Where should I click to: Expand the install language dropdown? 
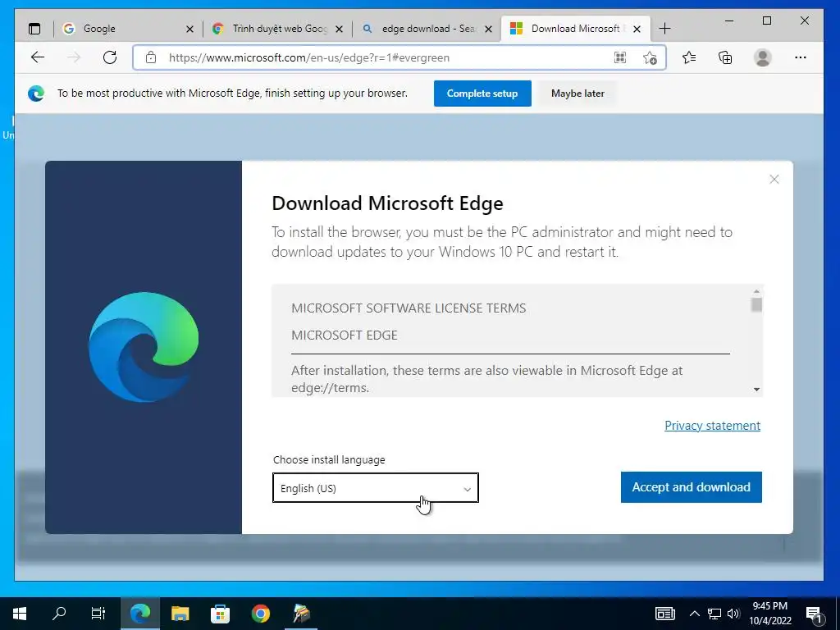[x=376, y=488]
